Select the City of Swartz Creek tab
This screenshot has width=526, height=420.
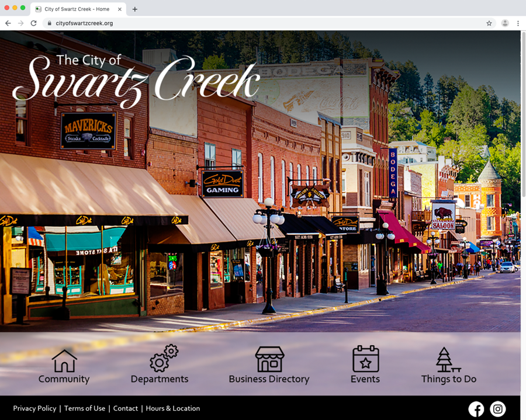point(76,9)
